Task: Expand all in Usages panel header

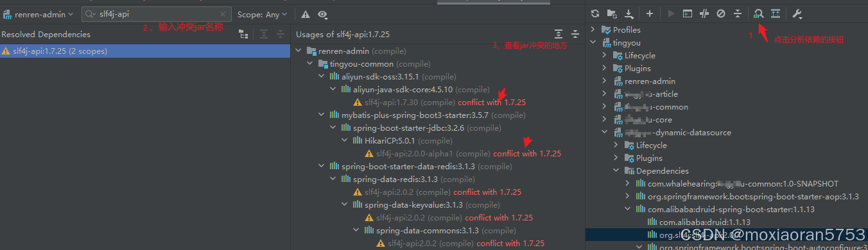Action: point(559,34)
